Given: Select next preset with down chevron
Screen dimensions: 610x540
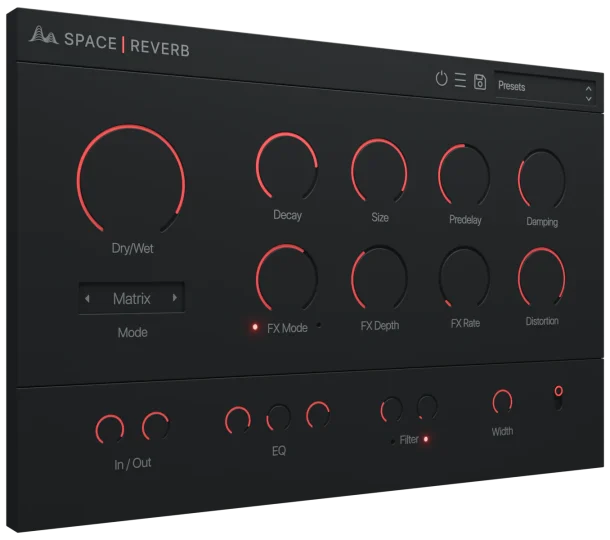Looking at the screenshot, I should [589, 99].
